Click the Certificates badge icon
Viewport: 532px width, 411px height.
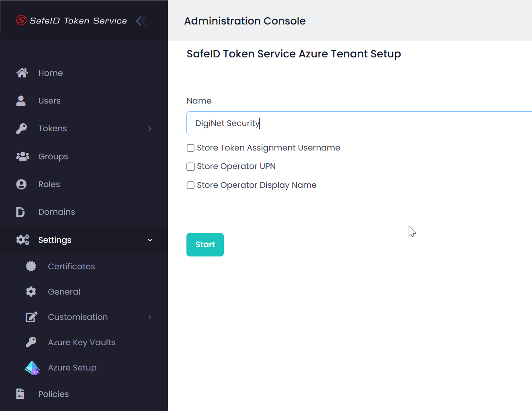(x=31, y=267)
